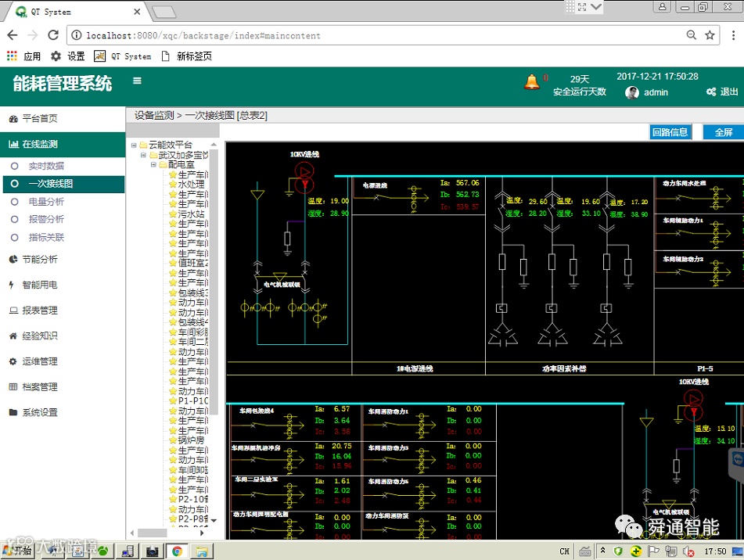The width and height of the screenshot is (744, 560).
Task: Collapse the 云能效平台 root tree node
Action: coord(135,145)
